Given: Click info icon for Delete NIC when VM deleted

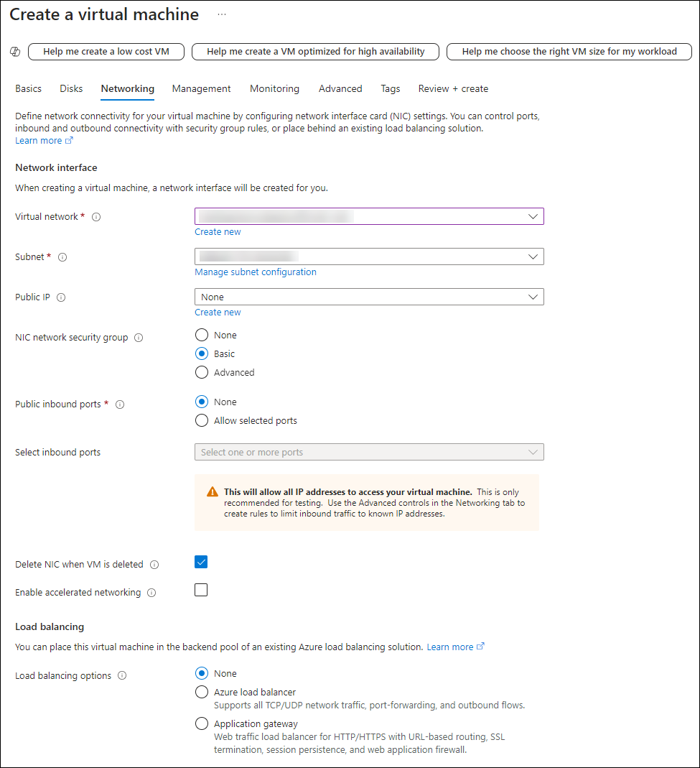Looking at the screenshot, I should coord(154,564).
